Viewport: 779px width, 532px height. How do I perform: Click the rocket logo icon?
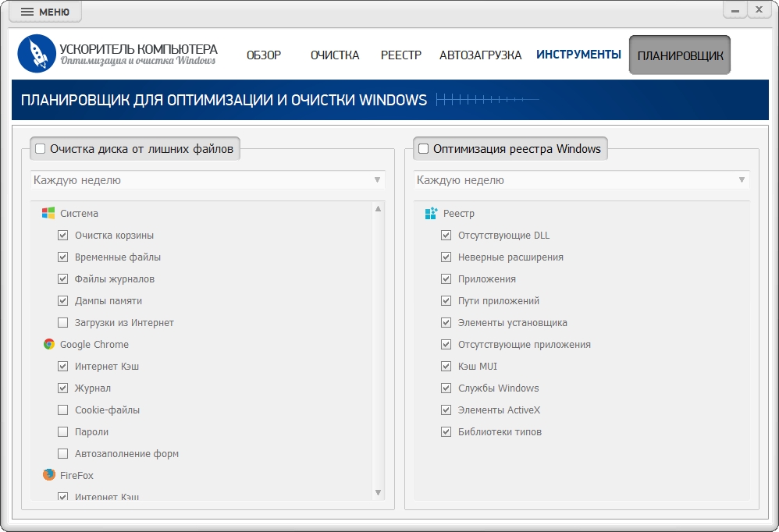tap(37, 54)
